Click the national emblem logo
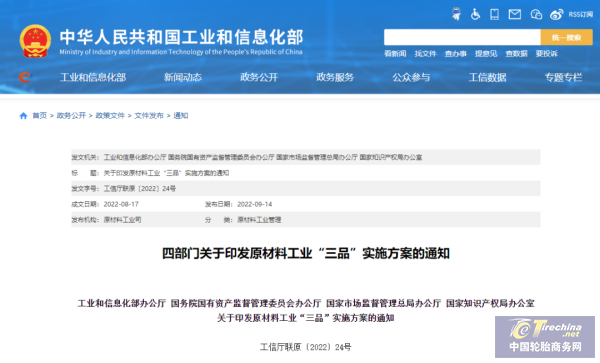Image resolution: width=600 pixels, height=363 pixels. pos(35,41)
